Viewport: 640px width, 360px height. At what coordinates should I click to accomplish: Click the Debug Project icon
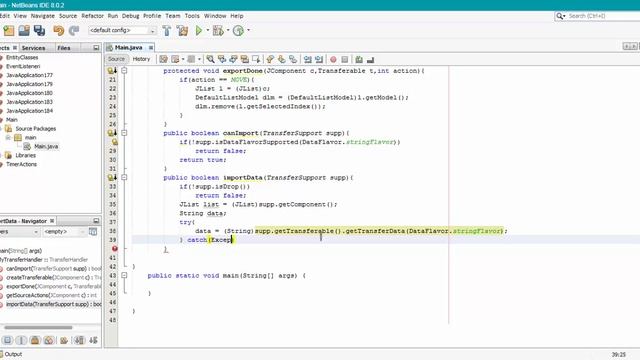[x=218, y=30]
